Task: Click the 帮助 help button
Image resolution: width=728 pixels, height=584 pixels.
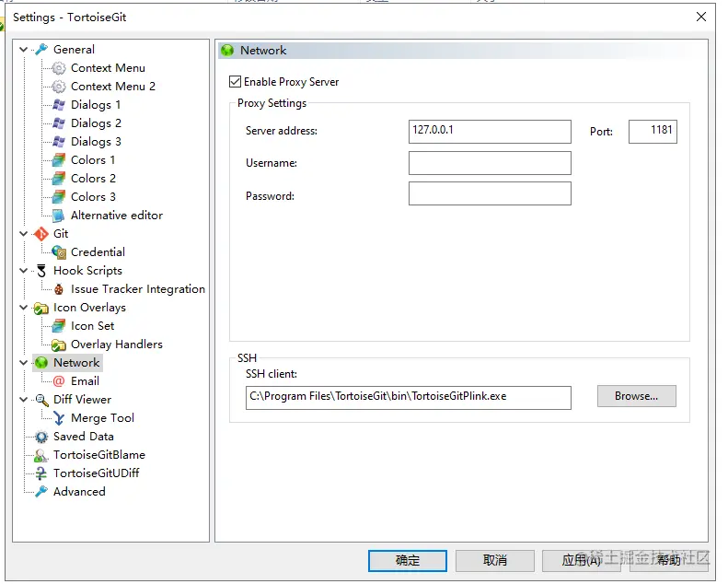Action: coord(668,561)
